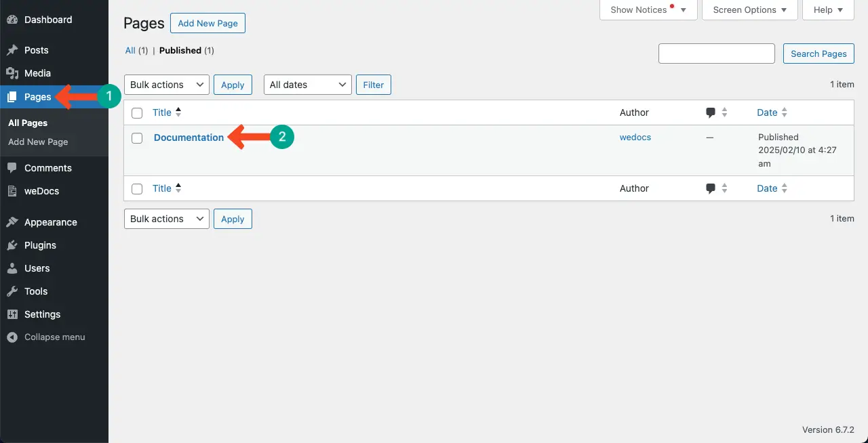The height and width of the screenshot is (443, 868).
Task: Tick the select-all checkbox in table header
Action: [137, 113]
